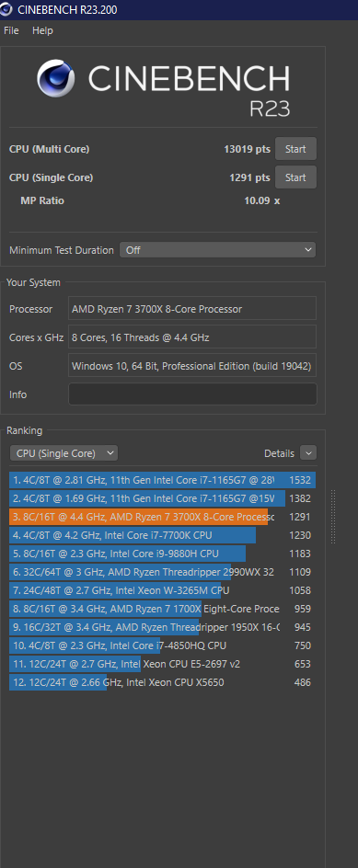358x868 pixels.
Task: Click the Processor name field
Action: (x=192, y=308)
